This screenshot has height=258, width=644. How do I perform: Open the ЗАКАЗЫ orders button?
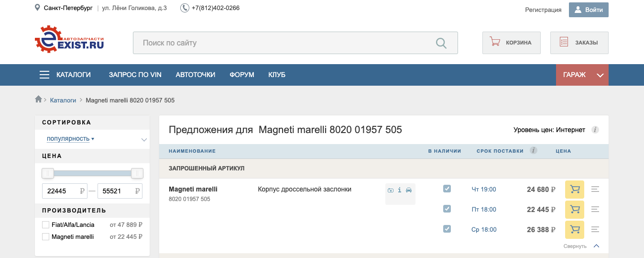pyautogui.click(x=579, y=43)
